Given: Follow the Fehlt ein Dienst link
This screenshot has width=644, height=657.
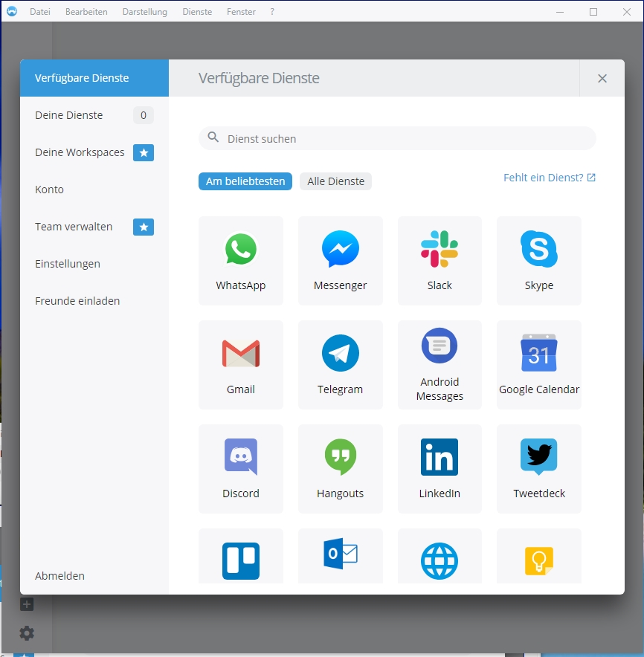Looking at the screenshot, I should [549, 178].
